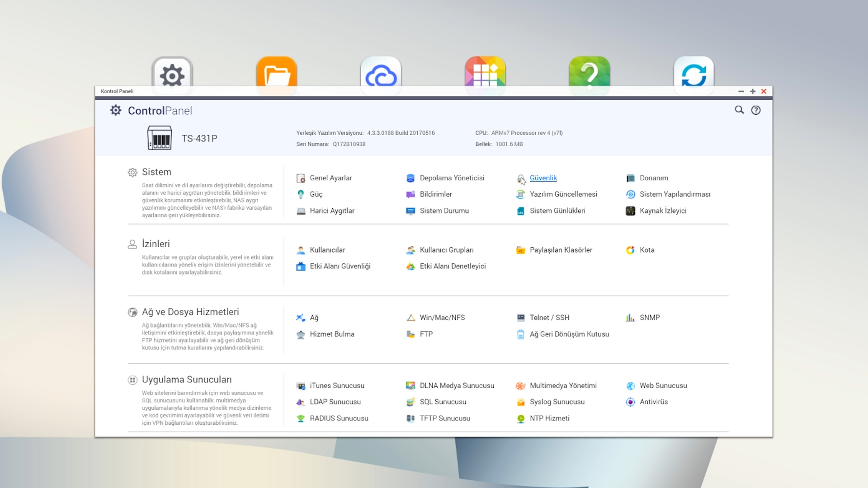Click the Control Panel search icon
This screenshot has height=488, width=868.
pos(739,110)
